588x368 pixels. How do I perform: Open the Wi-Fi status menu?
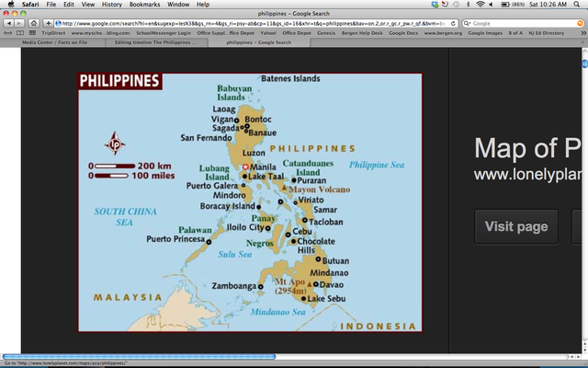pyautogui.click(x=480, y=4)
